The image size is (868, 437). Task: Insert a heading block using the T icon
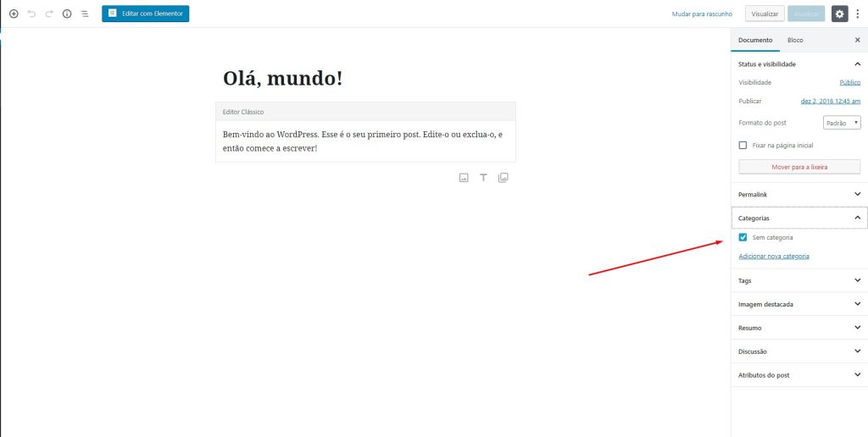(483, 178)
